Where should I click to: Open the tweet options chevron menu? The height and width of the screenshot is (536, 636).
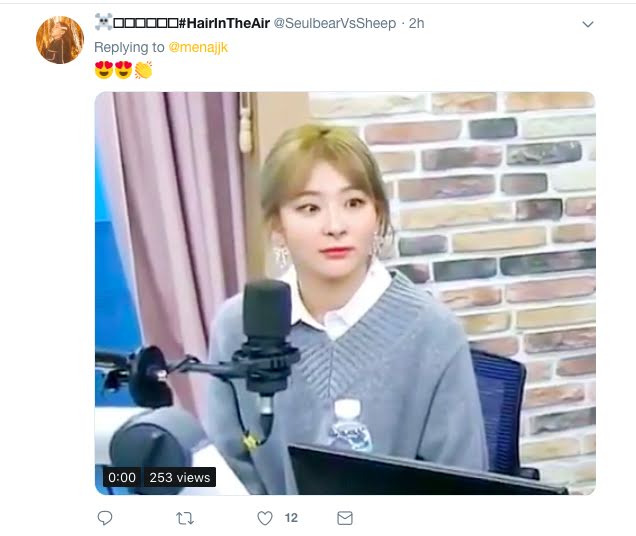(x=588, y=24)
